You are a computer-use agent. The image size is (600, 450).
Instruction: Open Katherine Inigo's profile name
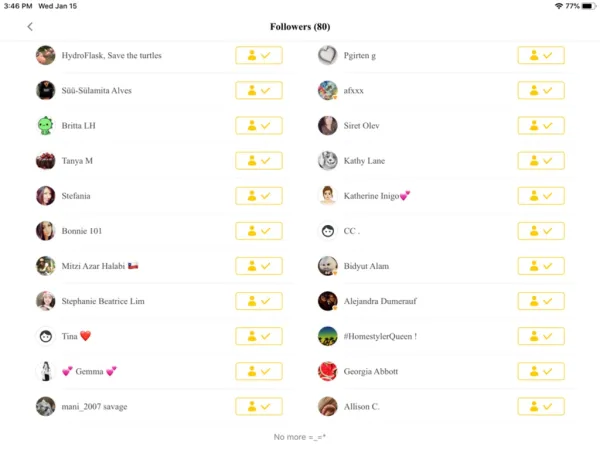point(376,196)
